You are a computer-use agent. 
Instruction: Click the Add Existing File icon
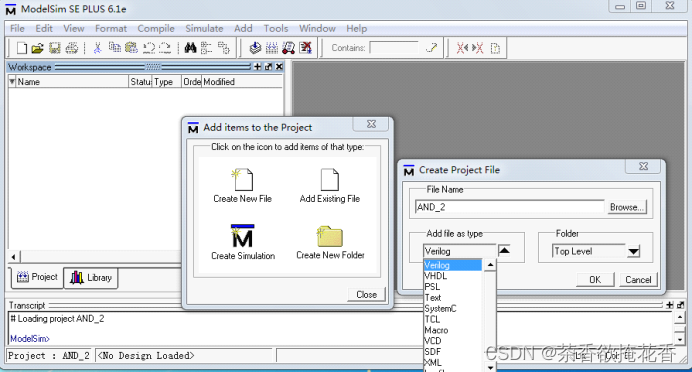pos(330,180)
